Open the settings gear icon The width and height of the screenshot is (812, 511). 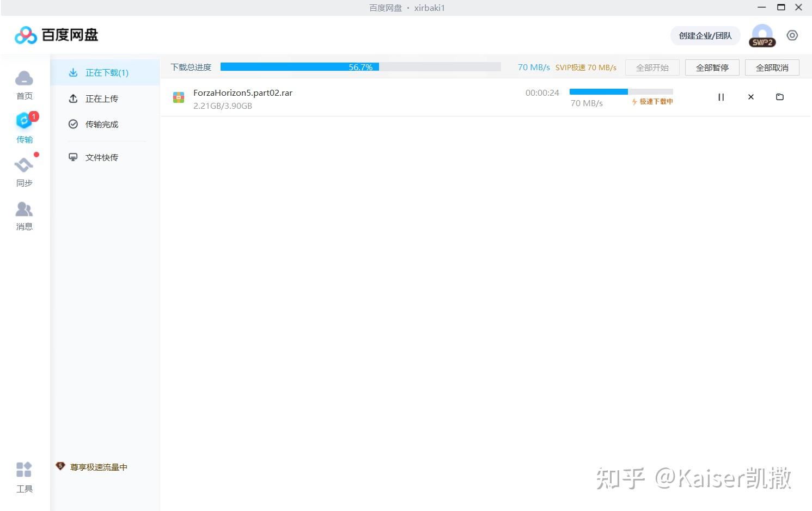(x=792, y=35)
